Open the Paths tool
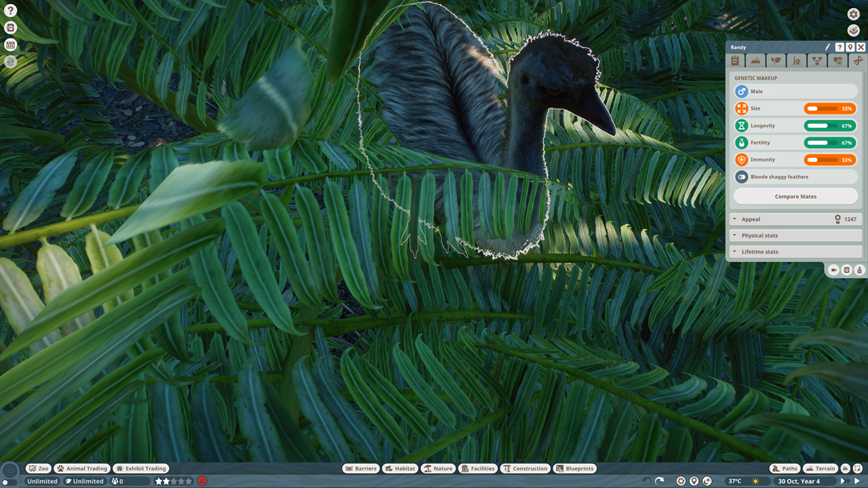The height and width of the screenshot is (488, 868). [x=785, y=468]
